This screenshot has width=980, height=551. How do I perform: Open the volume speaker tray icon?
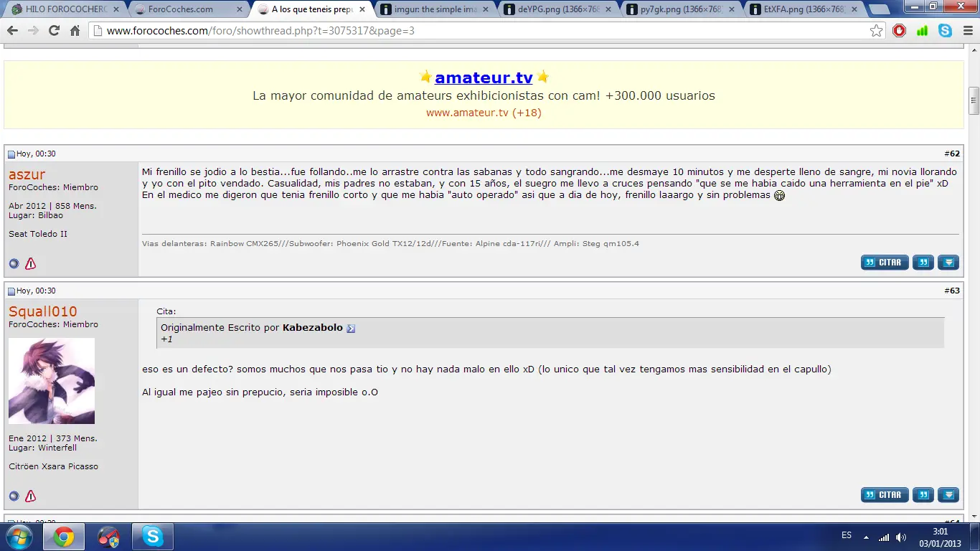[x=901, y=537]
